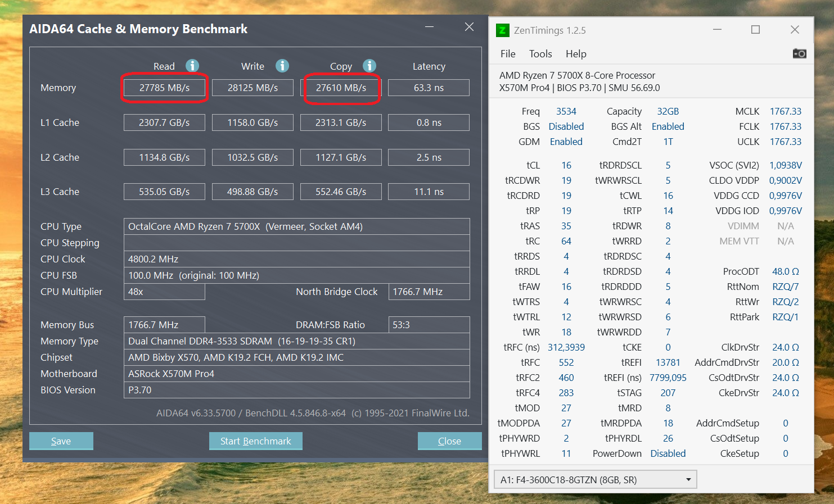834x504 pixels.
Task: Click the Save button in AIDA64
Action: coord(61,441)
